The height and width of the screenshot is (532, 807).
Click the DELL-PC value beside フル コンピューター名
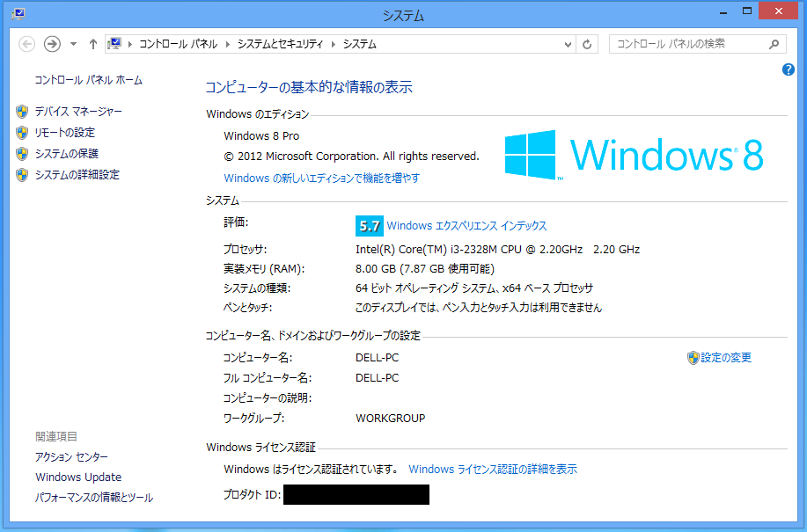click(x=378, y=378)
